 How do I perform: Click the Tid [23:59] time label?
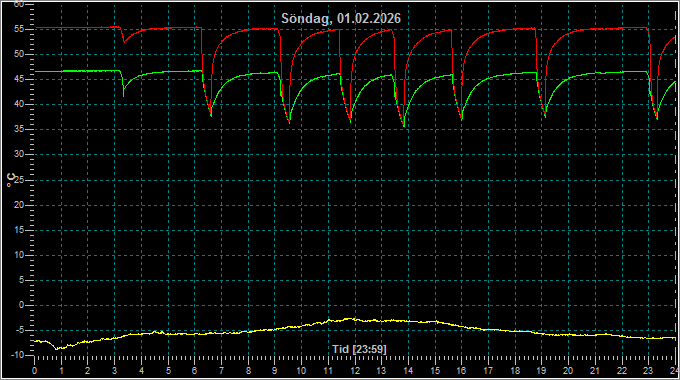[x=359, y=349]
